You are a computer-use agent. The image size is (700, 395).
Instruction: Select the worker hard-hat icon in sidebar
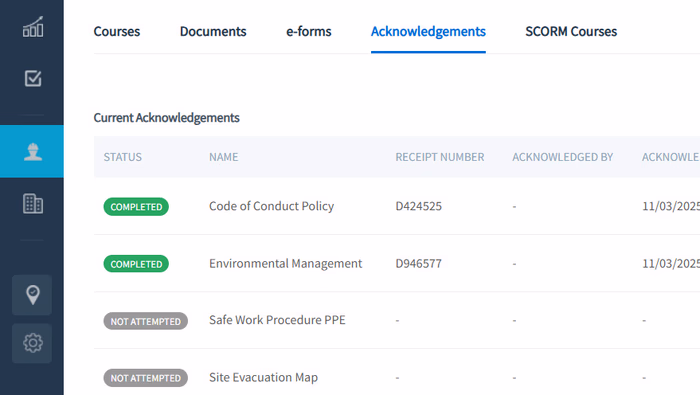[x=33, y=151]
